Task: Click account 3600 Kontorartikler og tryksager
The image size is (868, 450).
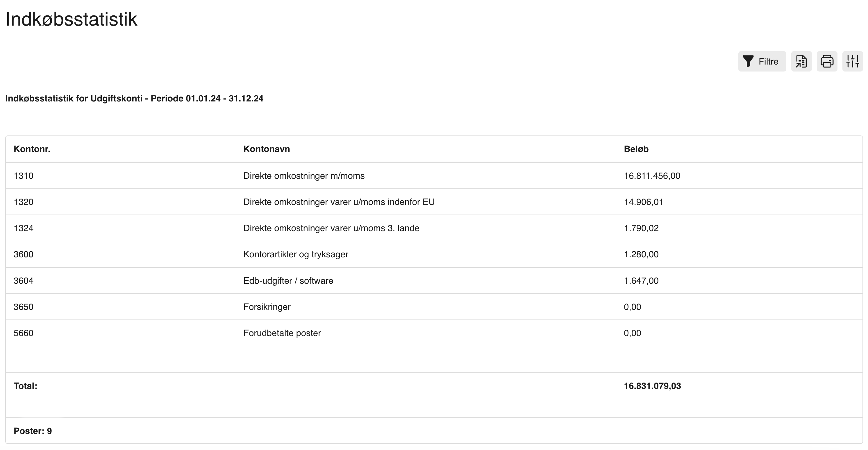Action: click(296, 254)
